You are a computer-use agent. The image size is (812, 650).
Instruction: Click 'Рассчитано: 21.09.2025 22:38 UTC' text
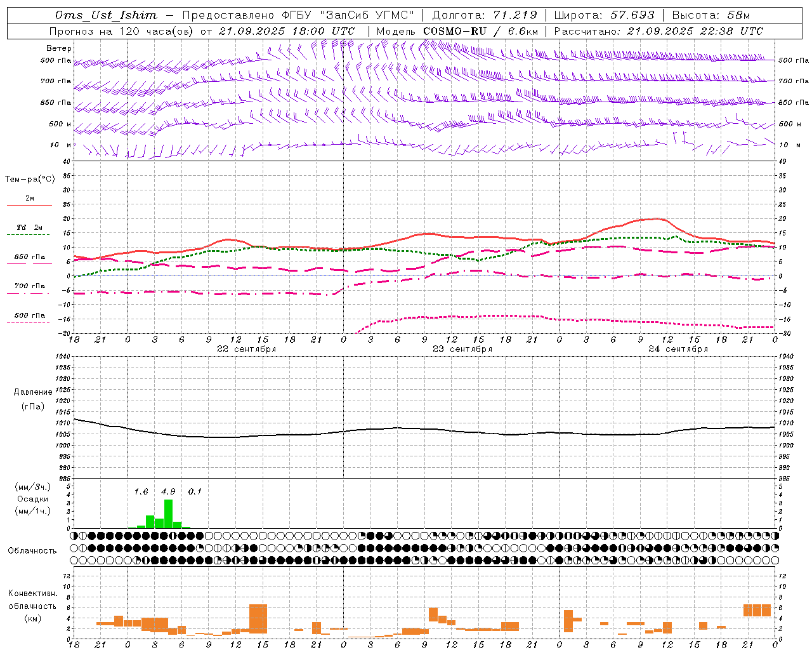[x=658, y=31]
